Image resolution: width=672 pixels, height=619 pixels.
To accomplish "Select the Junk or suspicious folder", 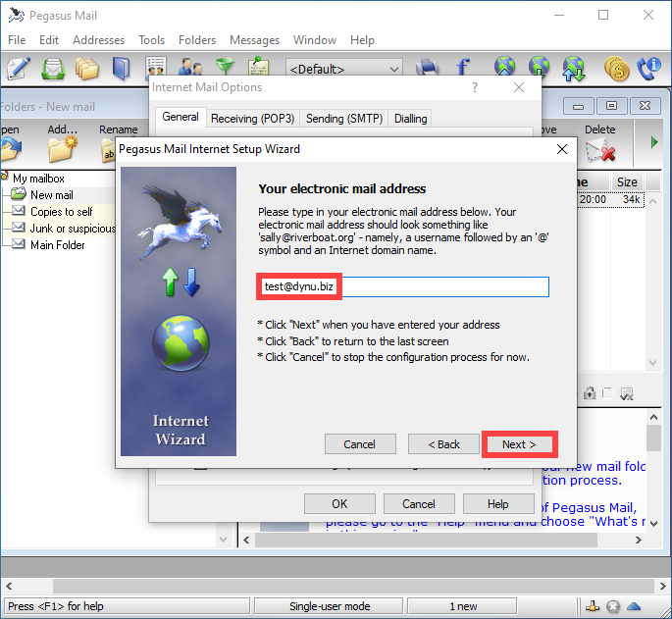I will click(73, 229).
